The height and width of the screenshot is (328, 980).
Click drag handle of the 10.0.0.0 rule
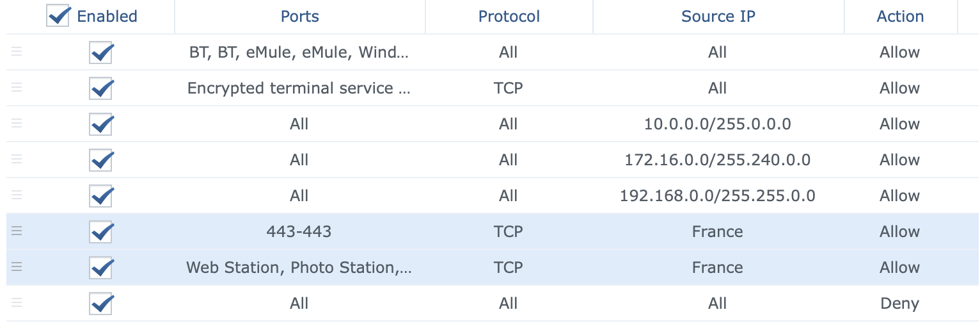coord(17,124)
